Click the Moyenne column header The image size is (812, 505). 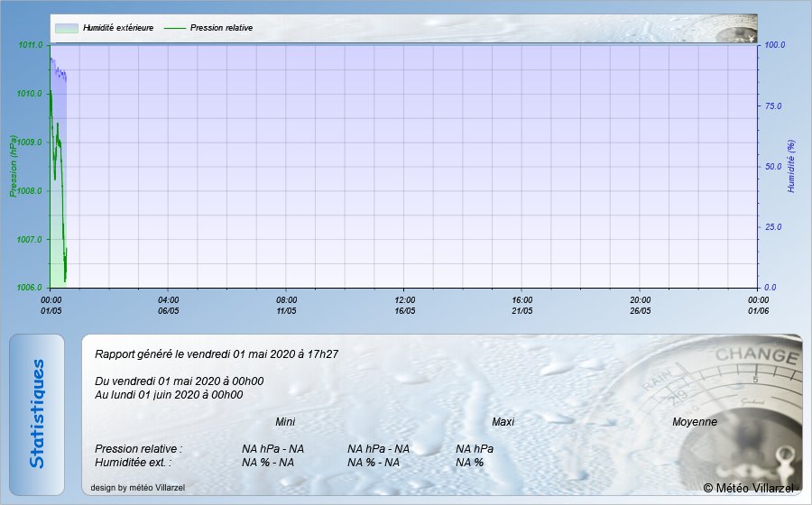point(695,422)
